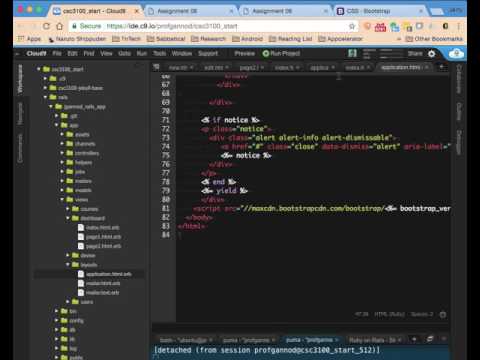This screenshot has width=480, height=360.
Task: Click the HTML (Ruby) status bar mode
Action: (390, 314)
